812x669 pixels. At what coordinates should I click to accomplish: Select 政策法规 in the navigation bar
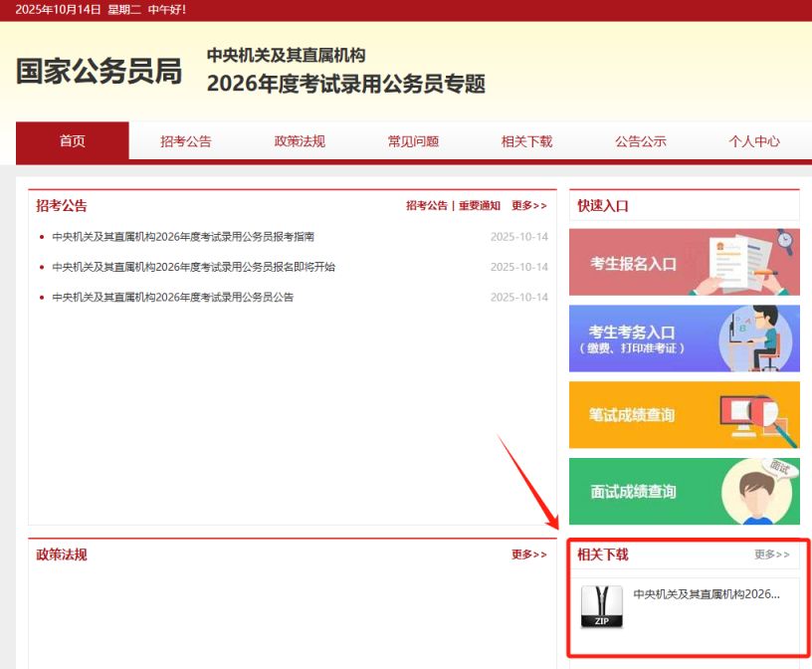tap(300, 141)
